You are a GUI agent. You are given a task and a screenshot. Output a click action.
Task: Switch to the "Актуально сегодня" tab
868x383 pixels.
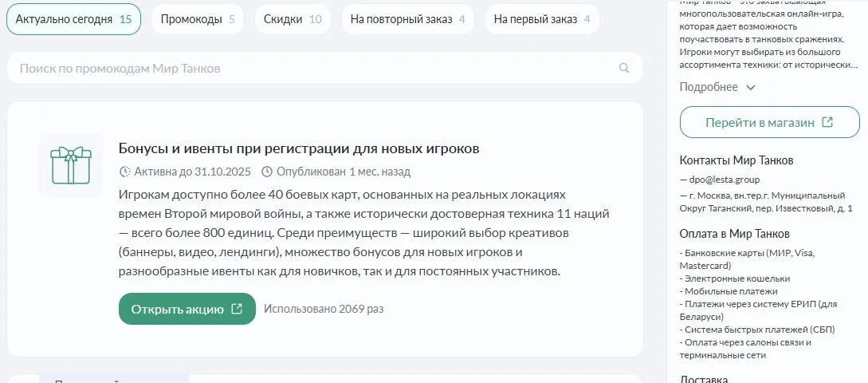(73, 19)
